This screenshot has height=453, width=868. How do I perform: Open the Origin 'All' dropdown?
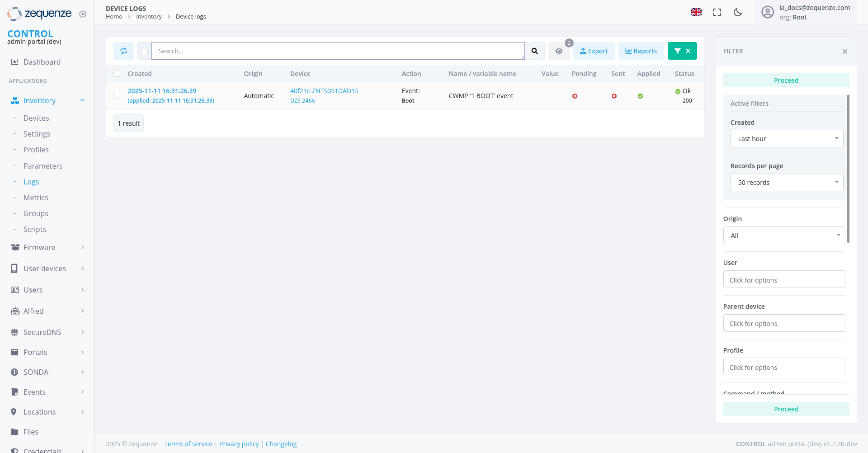pos(784,236)
